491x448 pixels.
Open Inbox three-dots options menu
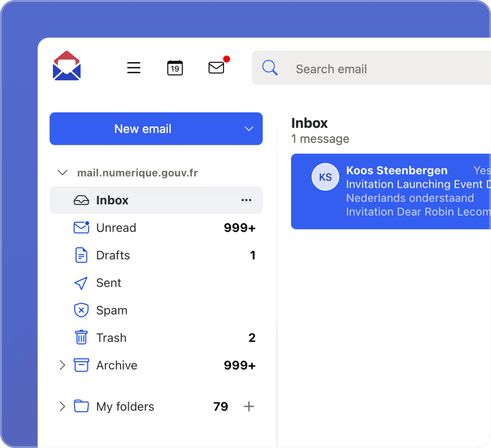(x=246, y=200)
